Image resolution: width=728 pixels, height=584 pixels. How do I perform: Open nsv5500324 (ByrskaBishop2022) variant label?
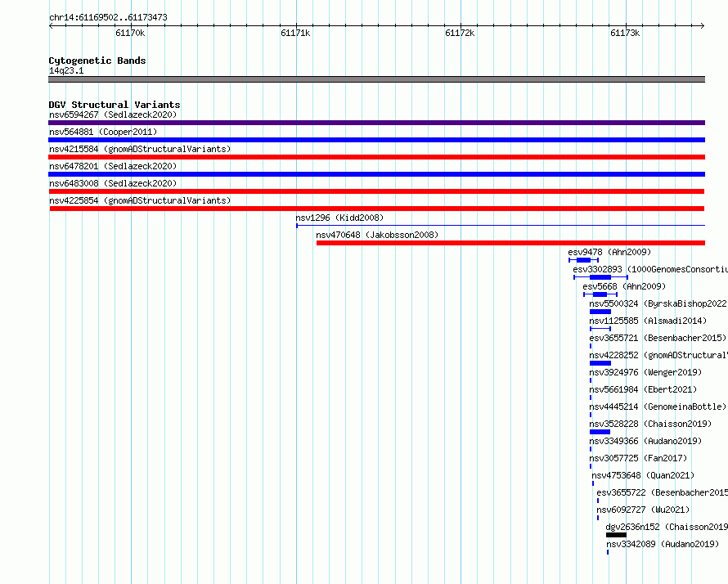(658, 303)
